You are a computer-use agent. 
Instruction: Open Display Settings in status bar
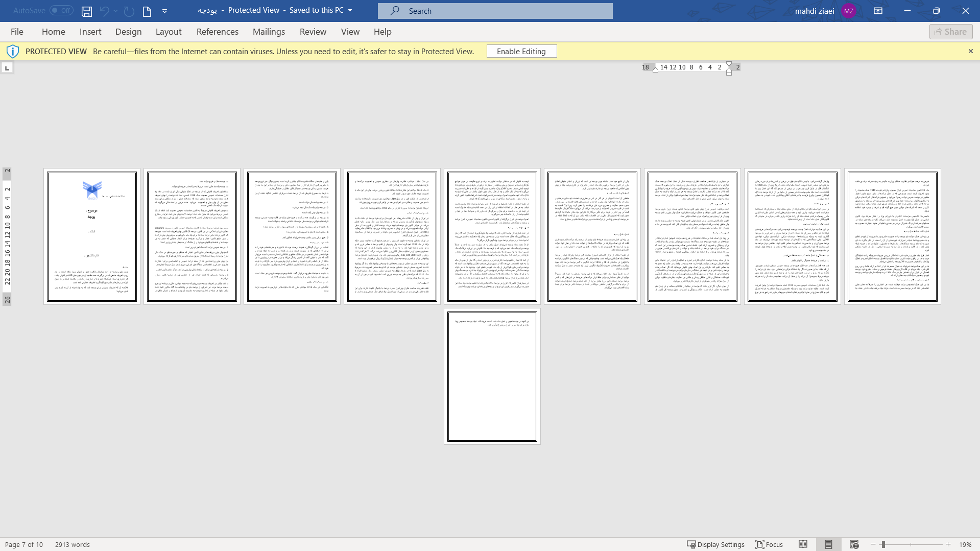715,544
